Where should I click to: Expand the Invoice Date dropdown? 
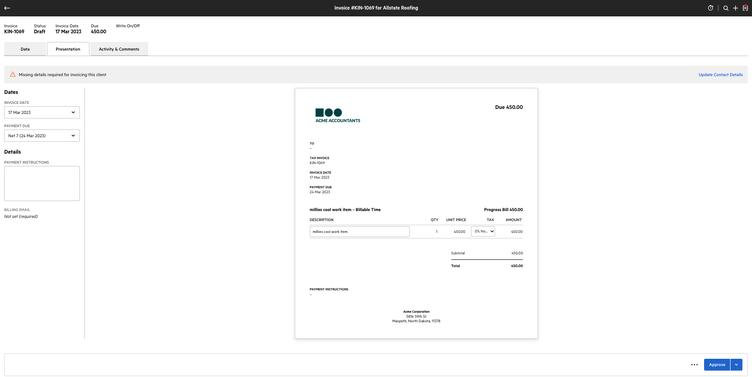click(42, 112)
